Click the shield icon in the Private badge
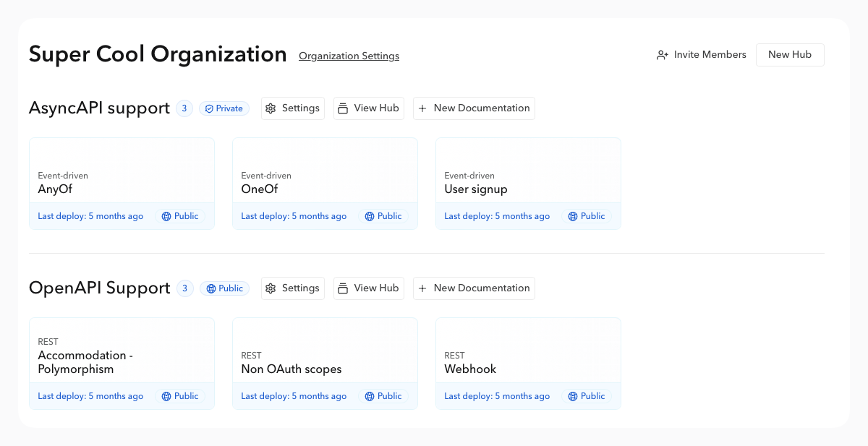This screenshot has height=446, width=868. coord(209,108)
